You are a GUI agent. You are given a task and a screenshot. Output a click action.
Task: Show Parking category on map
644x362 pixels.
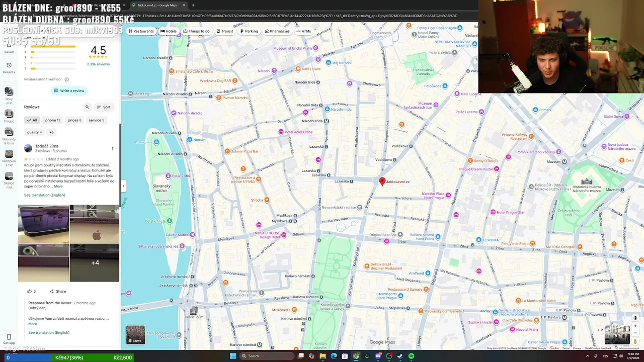click(249, 31)
